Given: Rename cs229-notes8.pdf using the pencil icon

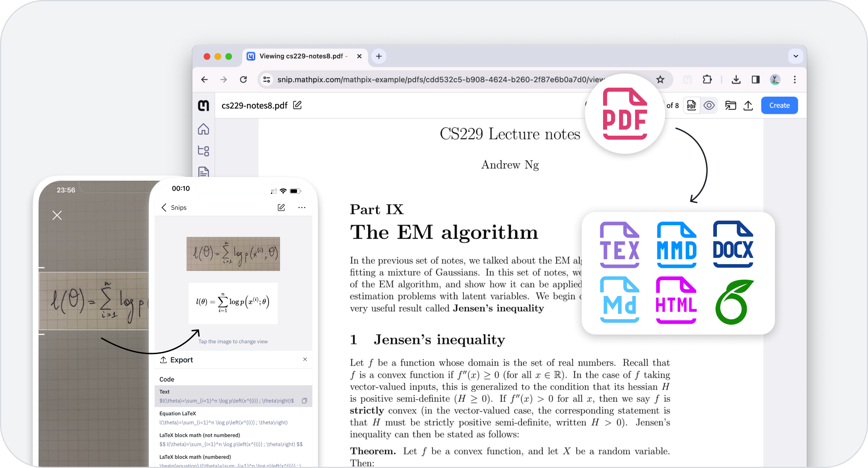Looking at the screenshot, I should (297, 105).
